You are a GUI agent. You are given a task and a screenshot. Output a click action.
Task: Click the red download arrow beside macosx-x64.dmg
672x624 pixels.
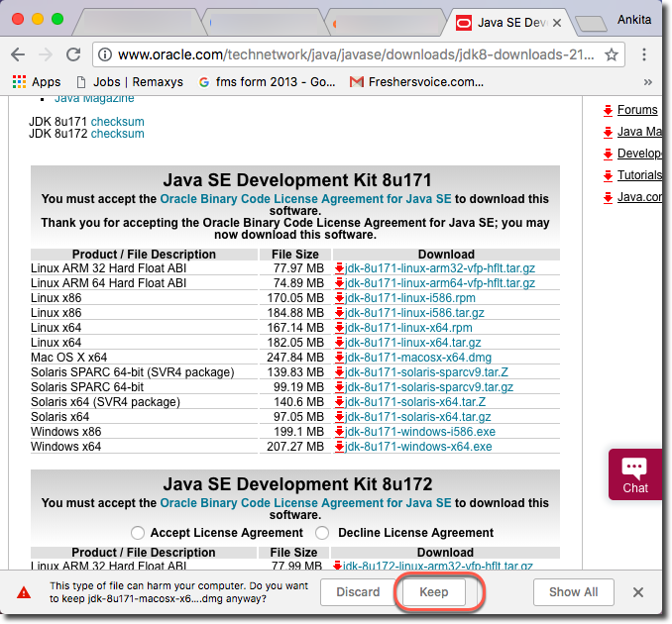339,358
